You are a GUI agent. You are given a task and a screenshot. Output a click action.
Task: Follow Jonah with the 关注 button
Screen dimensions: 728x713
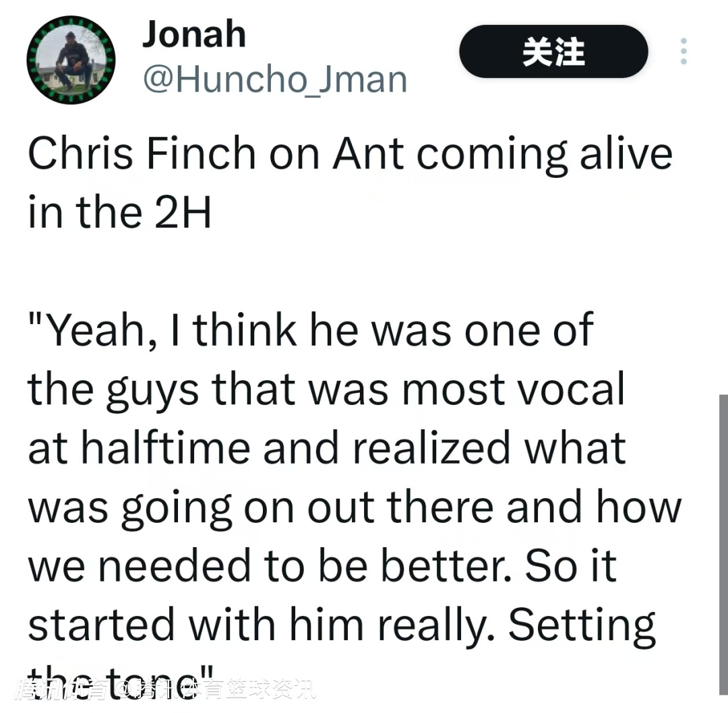[553, 51]
